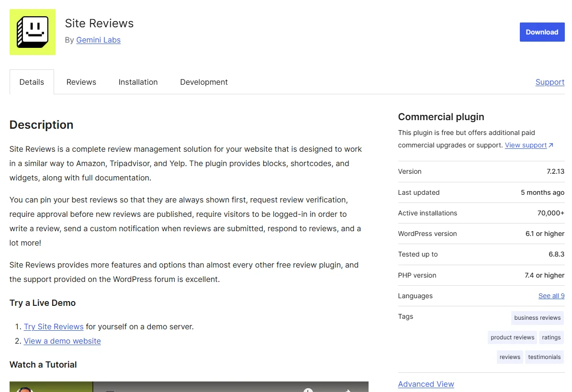Viewport: 572px width, 392px height.
Task: Click the '5 months ago' last updated value
Action: [x=542, y=192]
